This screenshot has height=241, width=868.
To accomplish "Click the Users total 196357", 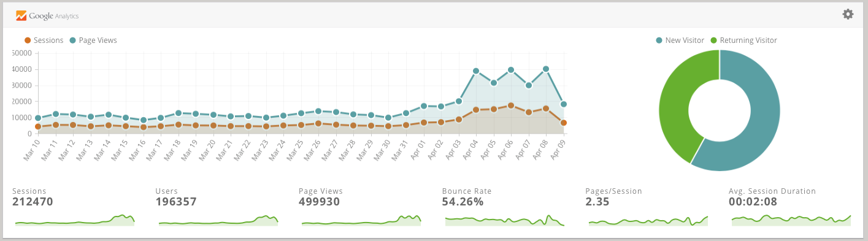I will point(176,202).
